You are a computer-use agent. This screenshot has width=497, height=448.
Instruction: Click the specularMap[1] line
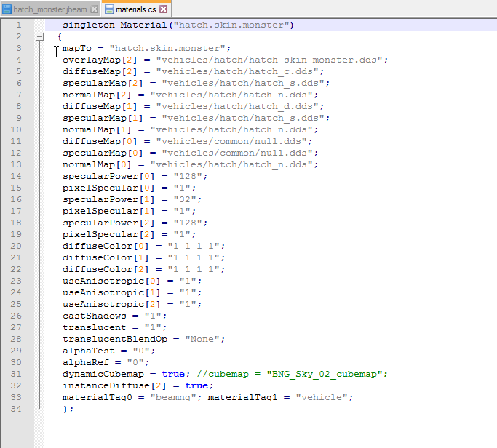pos(196,118)
